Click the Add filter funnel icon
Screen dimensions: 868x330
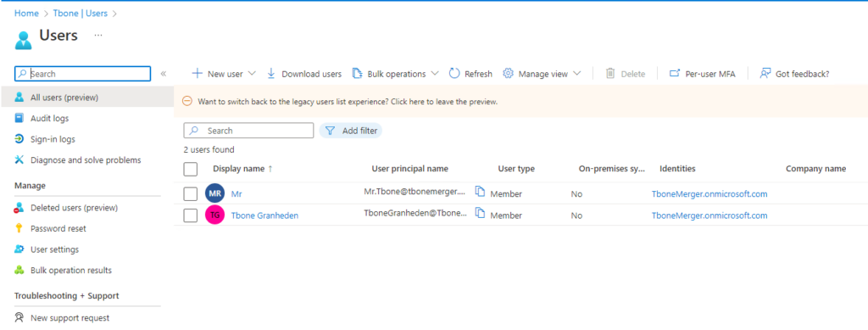(x=330, y=131)
